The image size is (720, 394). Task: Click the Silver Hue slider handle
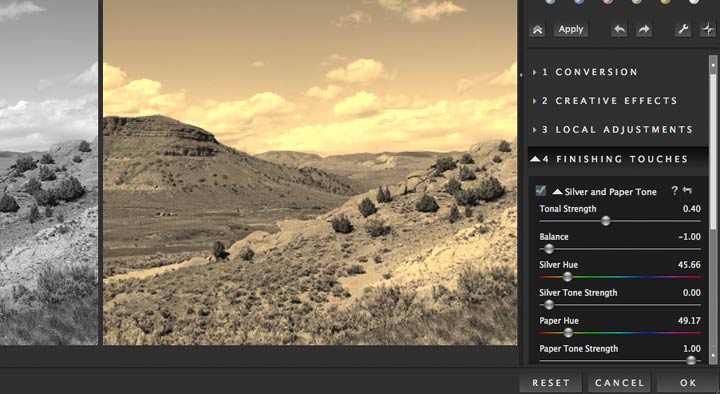tap(568, 277)
